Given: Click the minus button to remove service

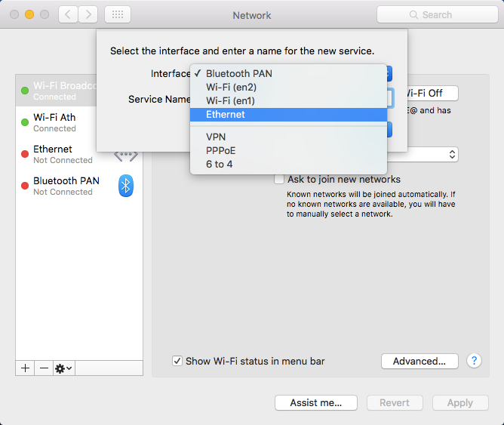Looking at the screenshot, I should tap(44, 368).
